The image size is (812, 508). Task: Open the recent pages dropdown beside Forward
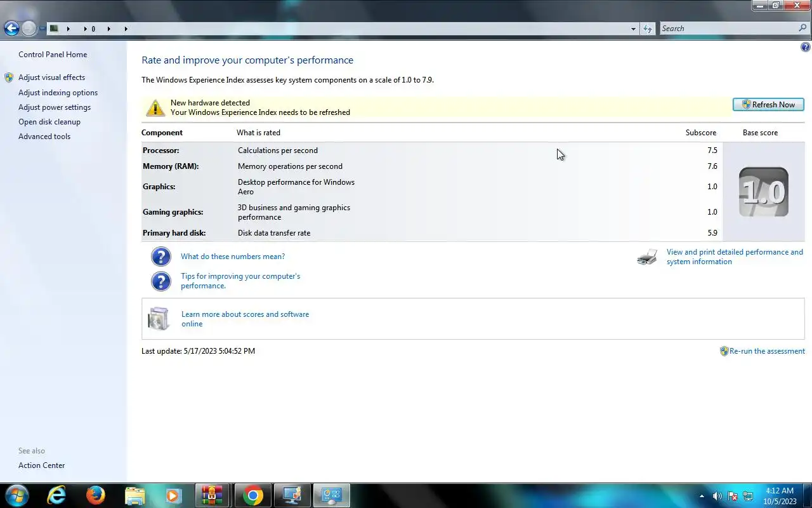click(x=42, y=29)
